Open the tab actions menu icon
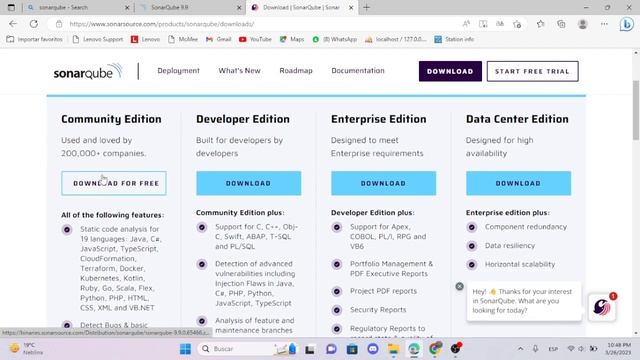 [11, 7]
